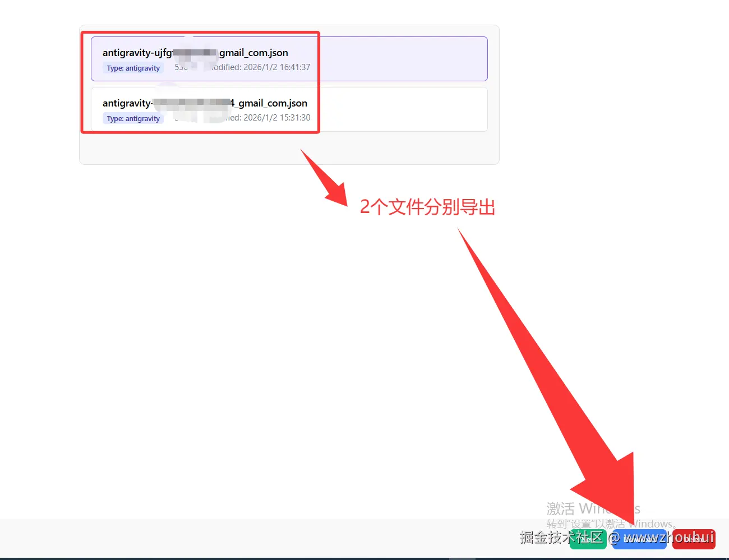
Task: Click the modified timestamp 2026/1/2 15:31:30
Action: click(277, 118)
